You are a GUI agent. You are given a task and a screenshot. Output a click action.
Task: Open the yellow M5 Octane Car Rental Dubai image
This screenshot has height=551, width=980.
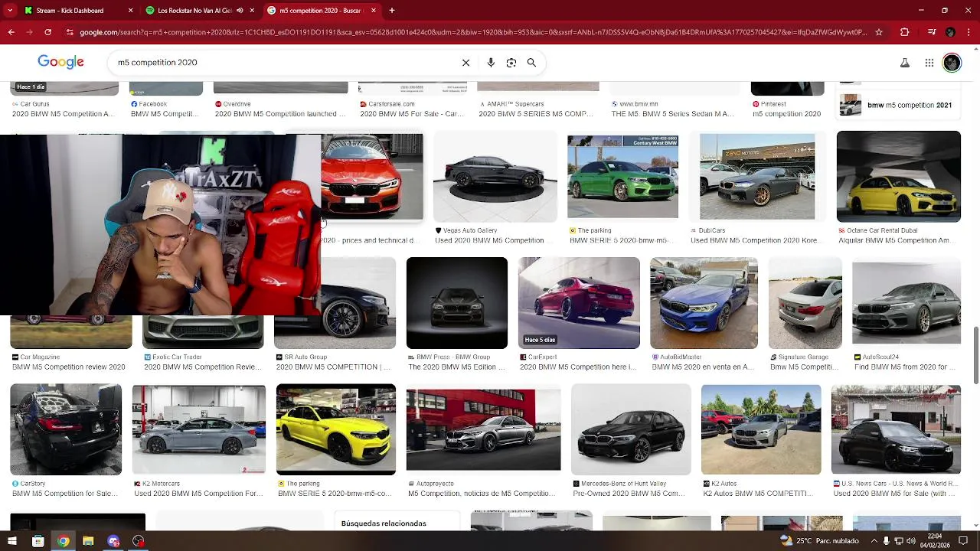899,177
